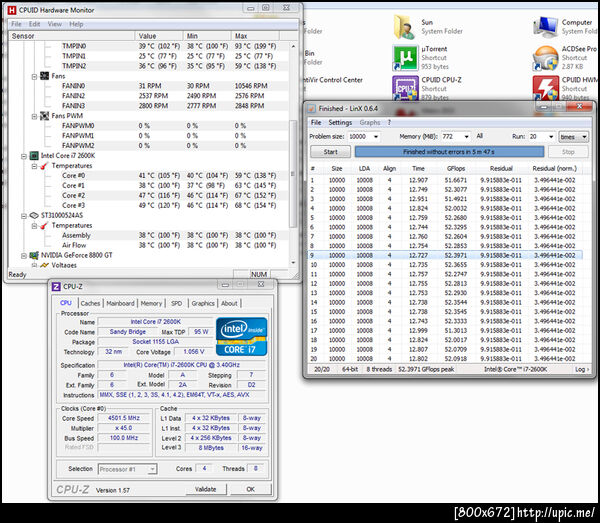The width and height of the screenshot is (600, 523).
Task: Collapse the Fans PWM tree node
Action: [34, 116]
